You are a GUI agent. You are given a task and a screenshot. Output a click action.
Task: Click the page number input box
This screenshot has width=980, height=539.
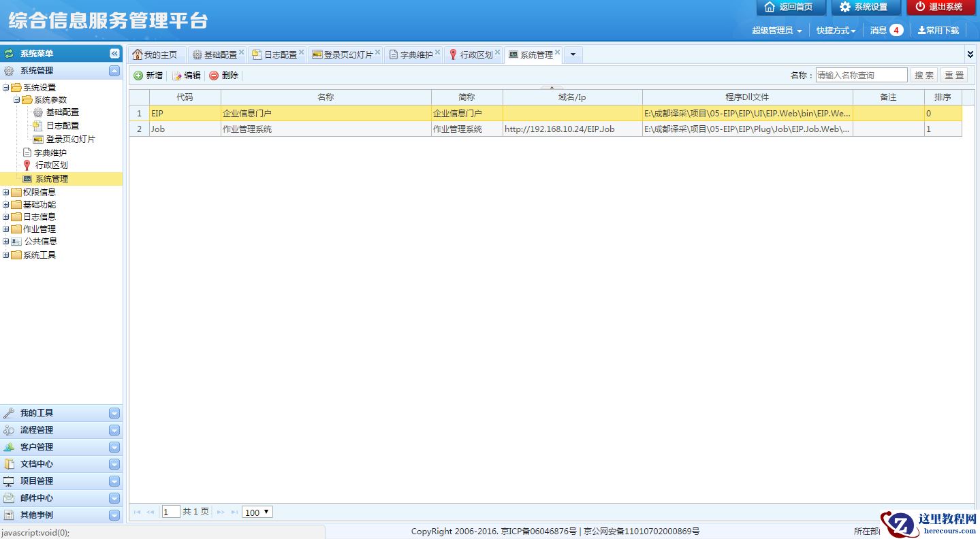pyautogui.click(x=171, y=512)
